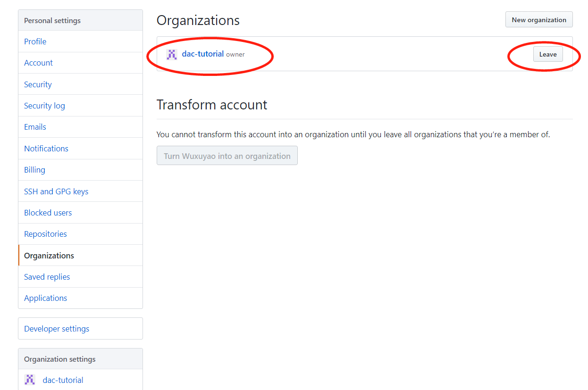The image size is (588, 390).
Task: Click the dac-tutorial avatar under Organization settings
Action: [x=30, y=380]
